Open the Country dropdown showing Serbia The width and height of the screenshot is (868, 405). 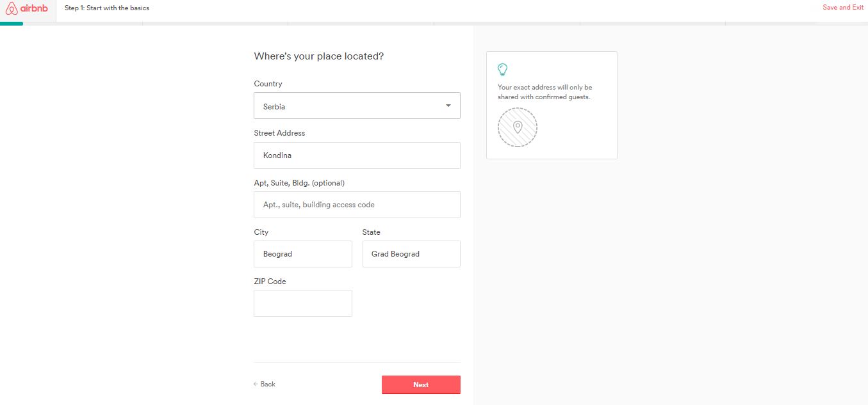click(x=357, y=106)
